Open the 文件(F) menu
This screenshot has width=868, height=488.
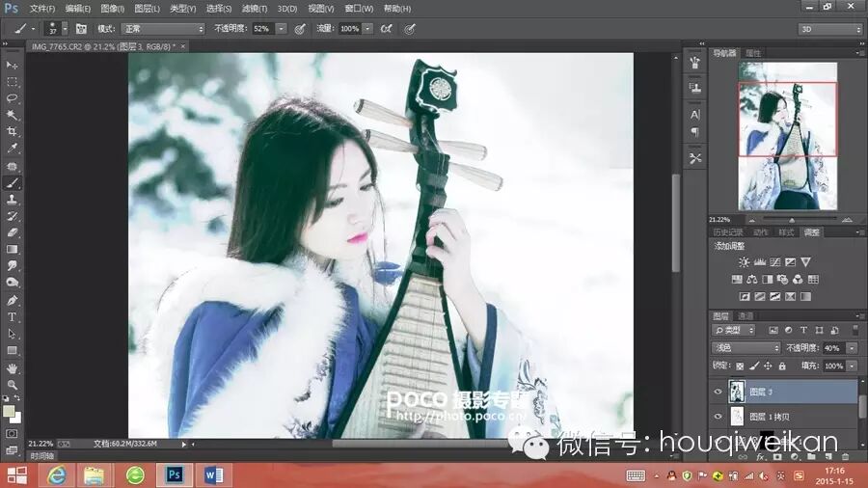tap(42, 9)
